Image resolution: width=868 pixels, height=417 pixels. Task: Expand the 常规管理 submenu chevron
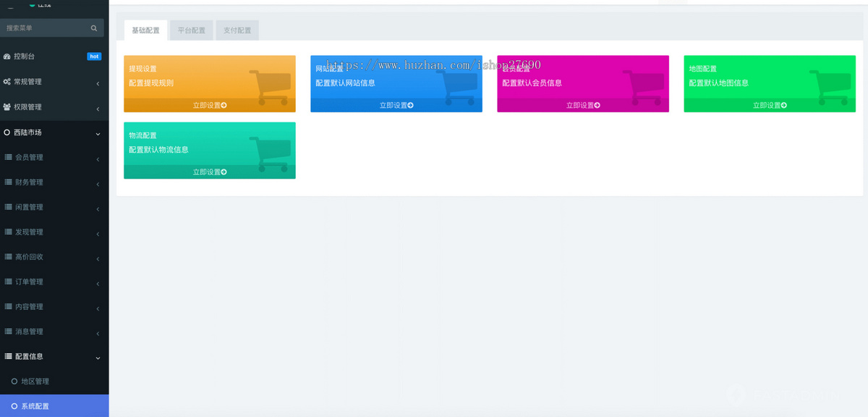tap(98, 83)
